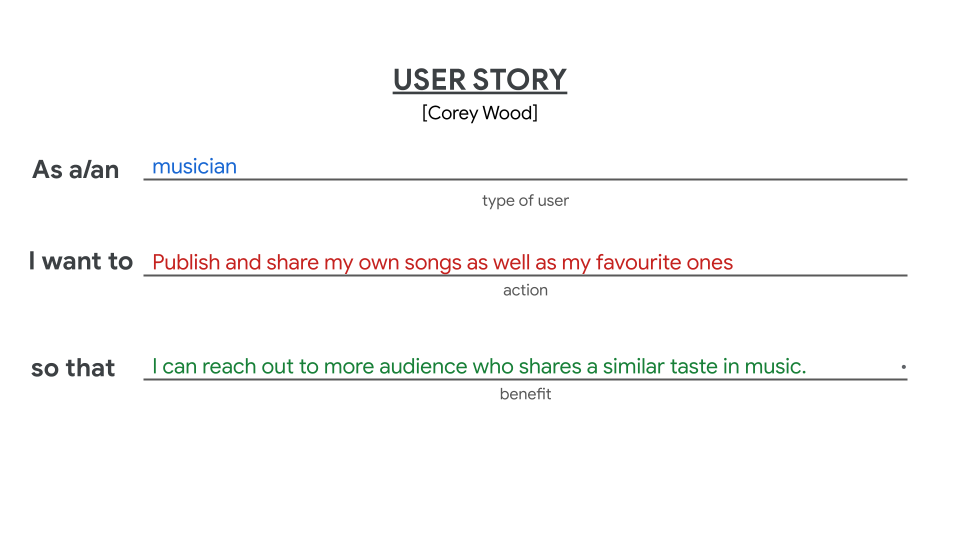
Task: Click the small dot ending the benefit line
Action: pyautogui.click(x=903, y=367)
